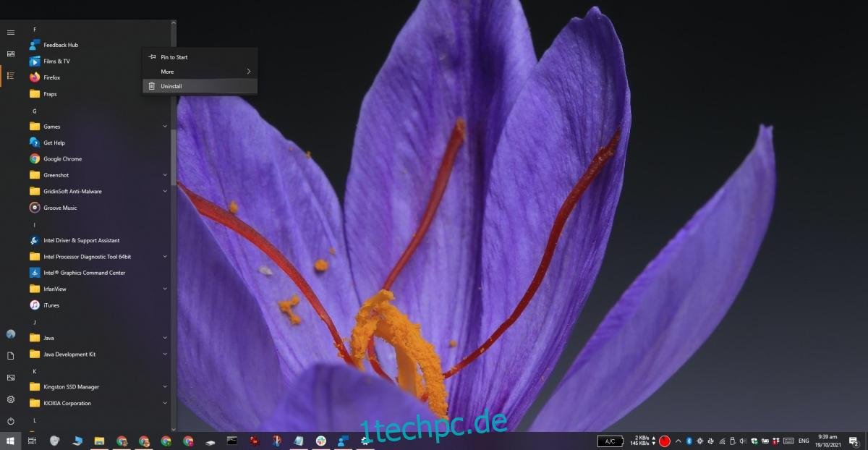This screenshot has width=868, height=450.
Task: Click the Power icon in Start sidebar
Action: [11, 421]
